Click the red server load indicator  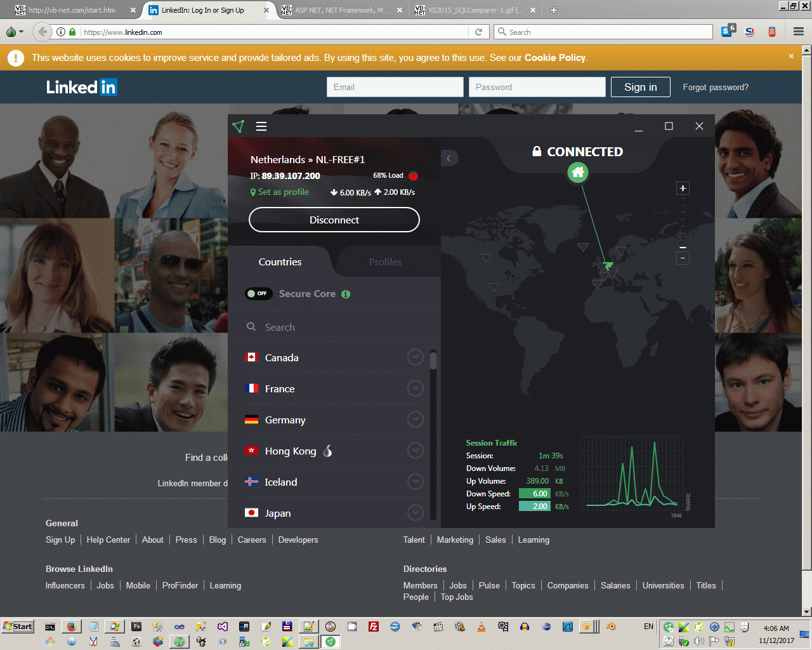click(413, 176)
